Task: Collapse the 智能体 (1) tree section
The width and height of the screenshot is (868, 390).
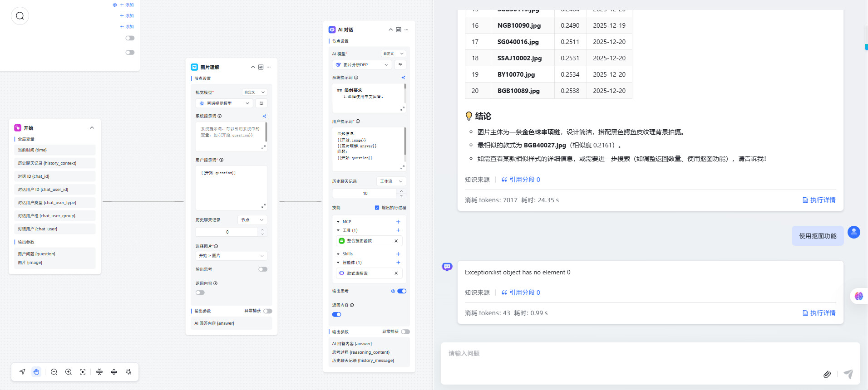Action: (338, 263)
